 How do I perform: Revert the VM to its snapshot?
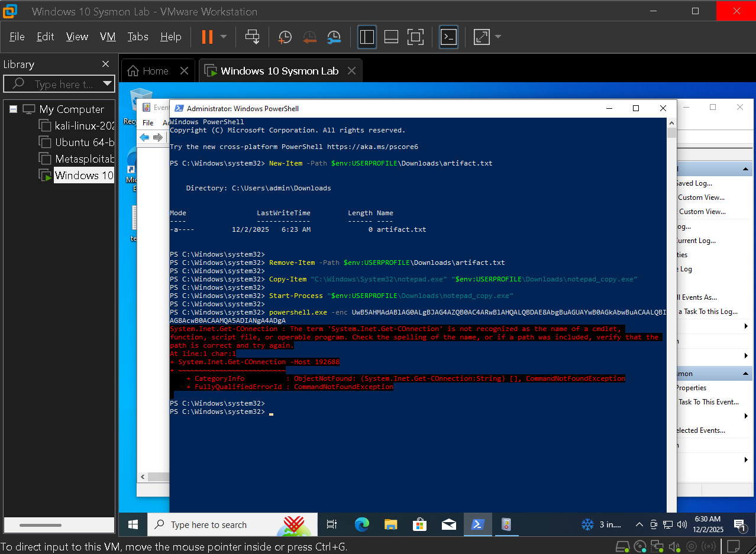point(310,37)
